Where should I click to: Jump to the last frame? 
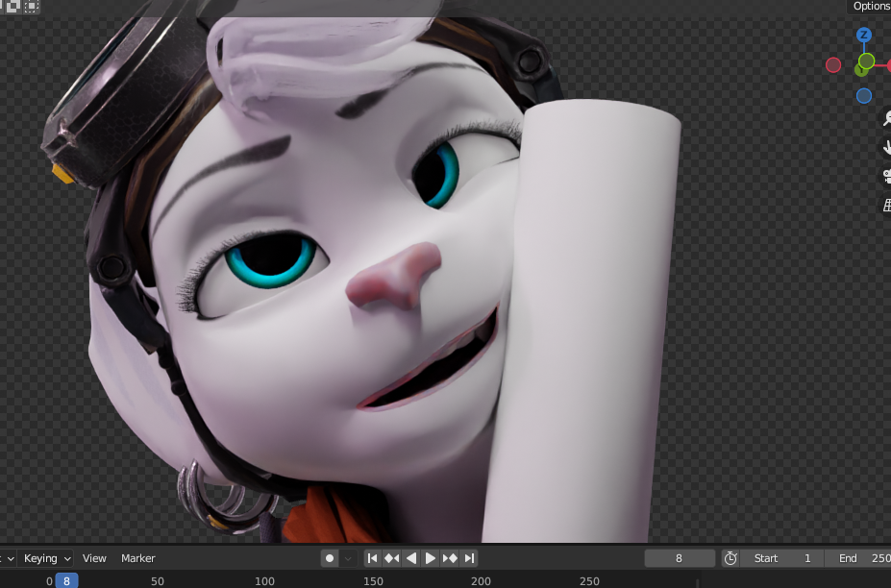click(x=469, y=558)
